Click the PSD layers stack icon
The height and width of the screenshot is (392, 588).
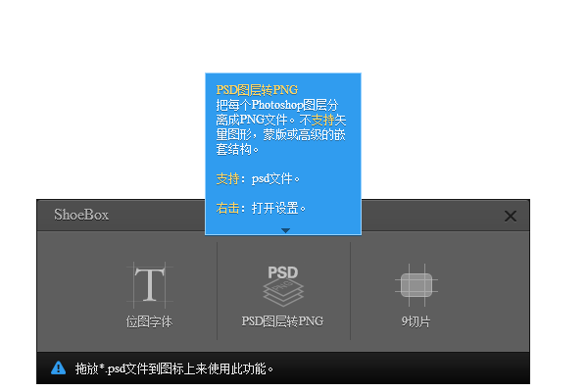coord(282,285)
